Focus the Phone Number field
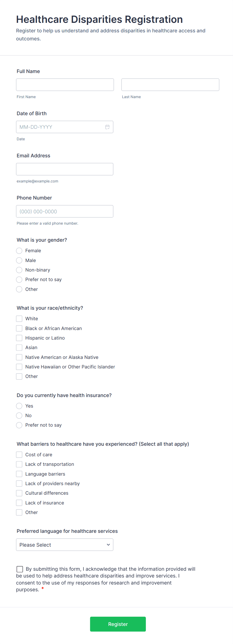 click(65, 211)
